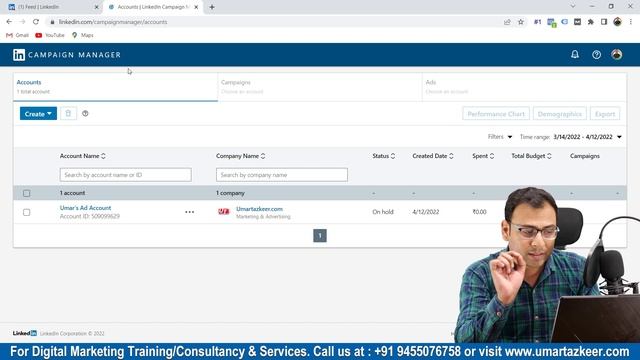This screenshot has width=640, height=360.
Task: Sort by Spent column
Action: pyautogui.click(x=483, y=156)
